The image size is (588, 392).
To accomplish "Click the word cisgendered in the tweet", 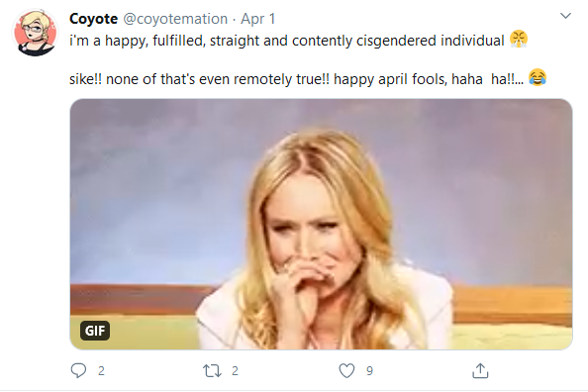I will click(x=396, y=41).
